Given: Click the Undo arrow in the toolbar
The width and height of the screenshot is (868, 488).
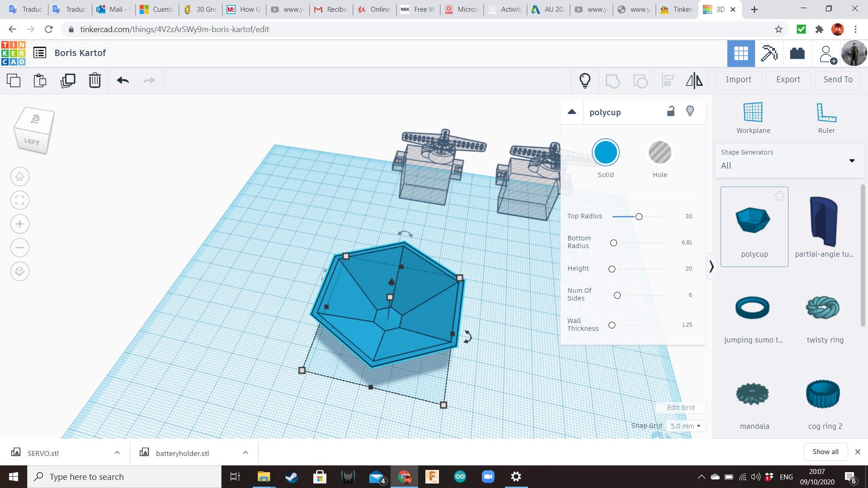Looking at the screenshot, I should coord(123,80).
